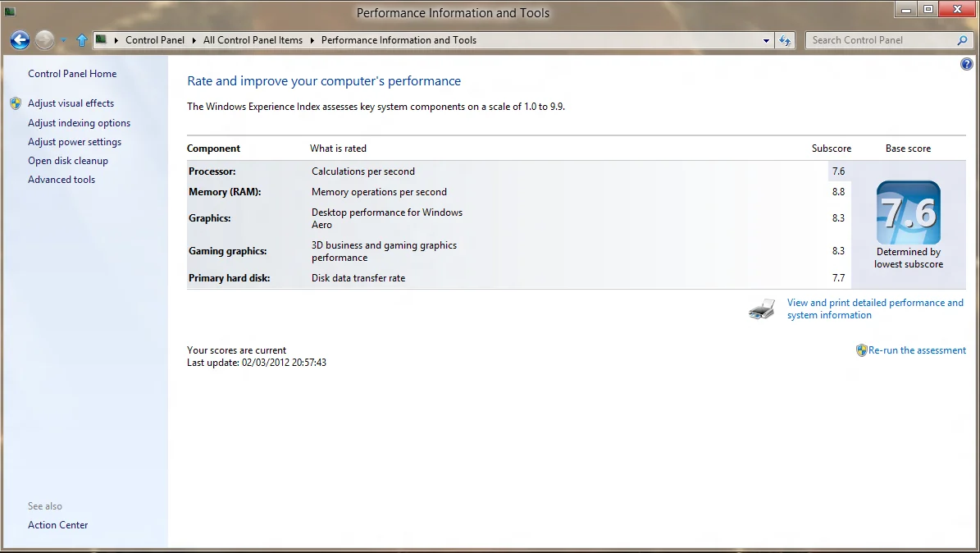Close the Performance Information and Tools window
The image size is (980, 553).
click(x=958, y=9)
